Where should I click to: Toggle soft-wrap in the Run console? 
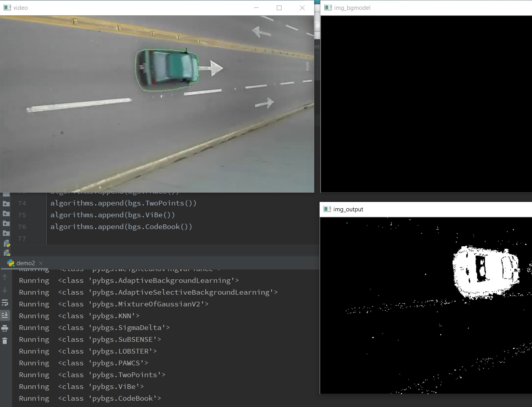[x=5, y=303]
